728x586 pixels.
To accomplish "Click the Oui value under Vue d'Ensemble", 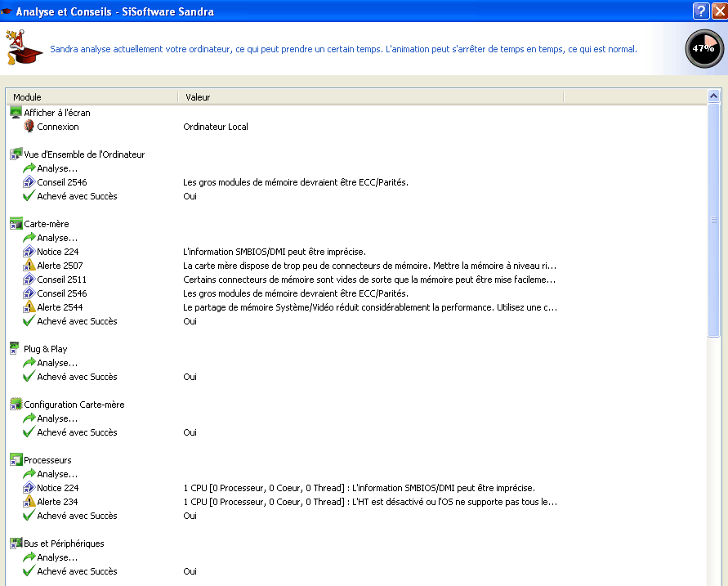I will click(x=190, y=196).
